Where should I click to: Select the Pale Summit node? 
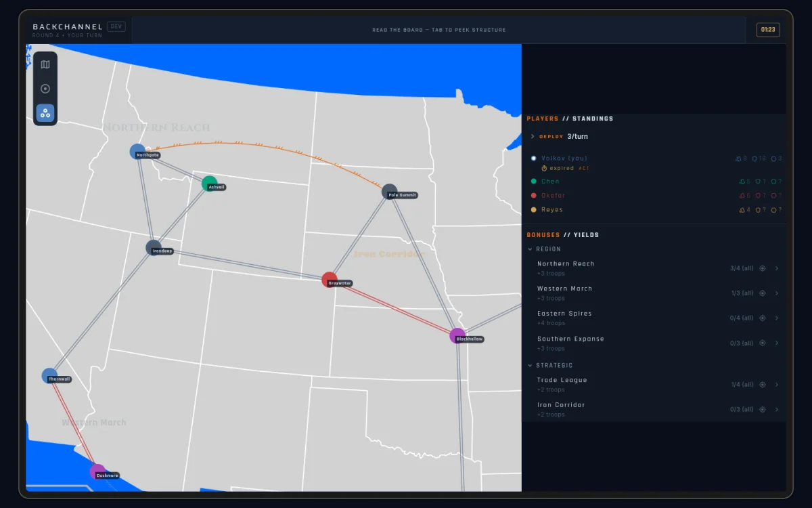(389, 192)
